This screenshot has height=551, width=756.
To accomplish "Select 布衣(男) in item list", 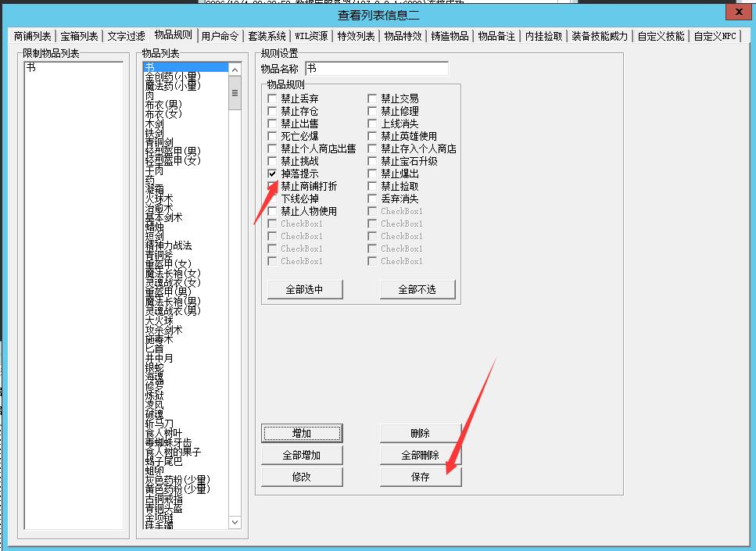I will point(186,105).
